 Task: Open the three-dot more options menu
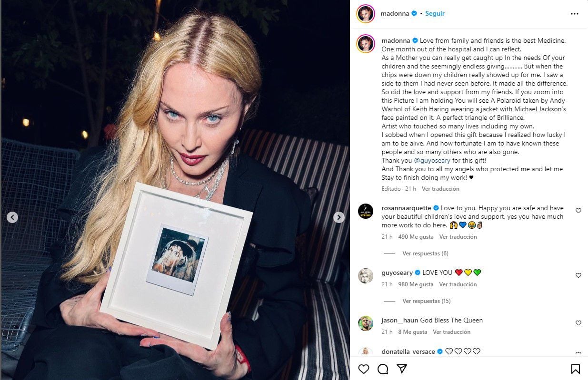pyautogui.click(x=575, y=14)
